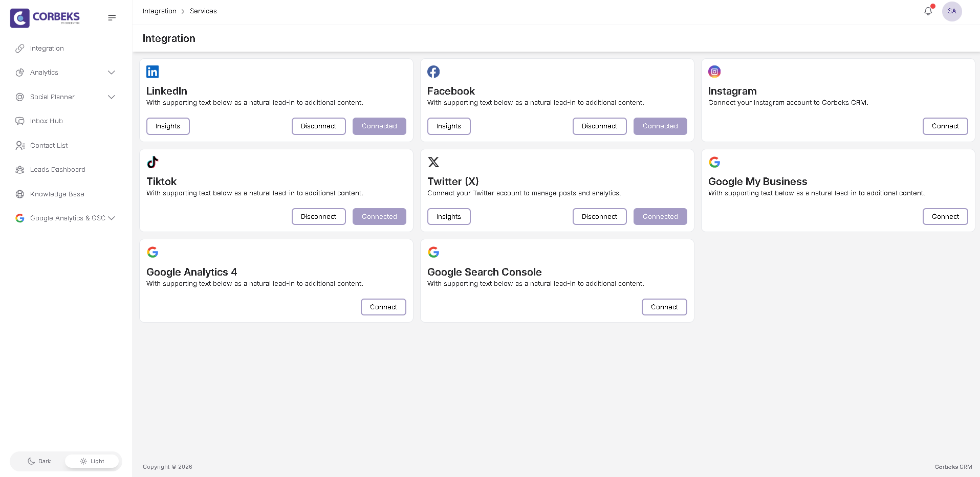Click the Google Search Console logo icon

[x=433, y=252]
